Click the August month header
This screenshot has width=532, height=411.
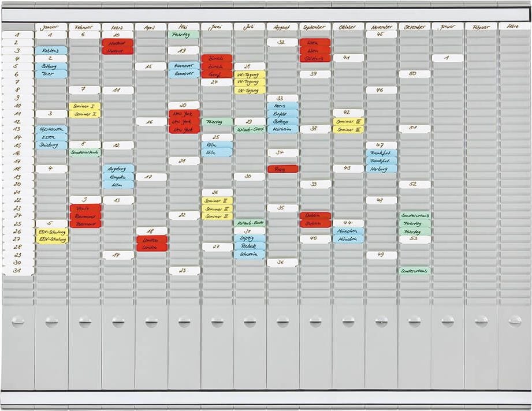coord(282,27)
